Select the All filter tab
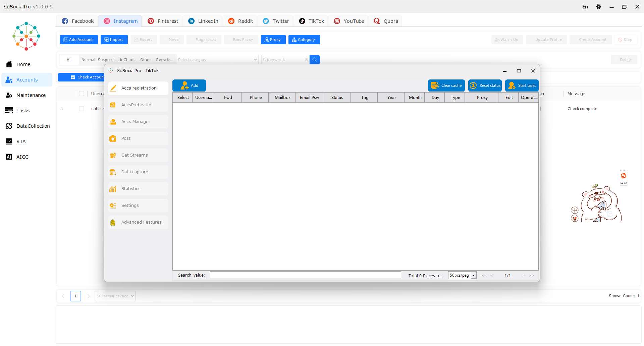Screen dimensions: 644x346 point(69,60)
